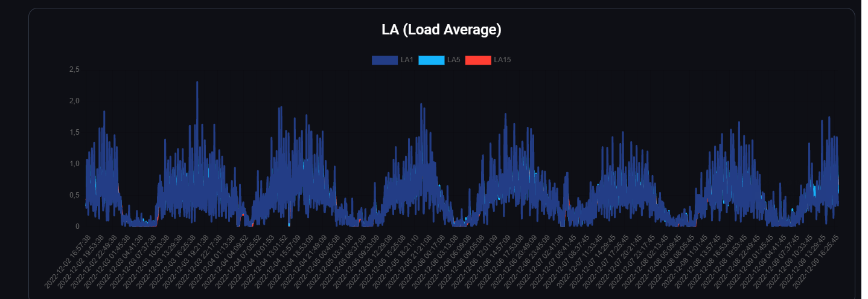Click the dark blue LA1 legend swatch
The height and width of the screenshot is (299, 868).
[x=384, y=60]
